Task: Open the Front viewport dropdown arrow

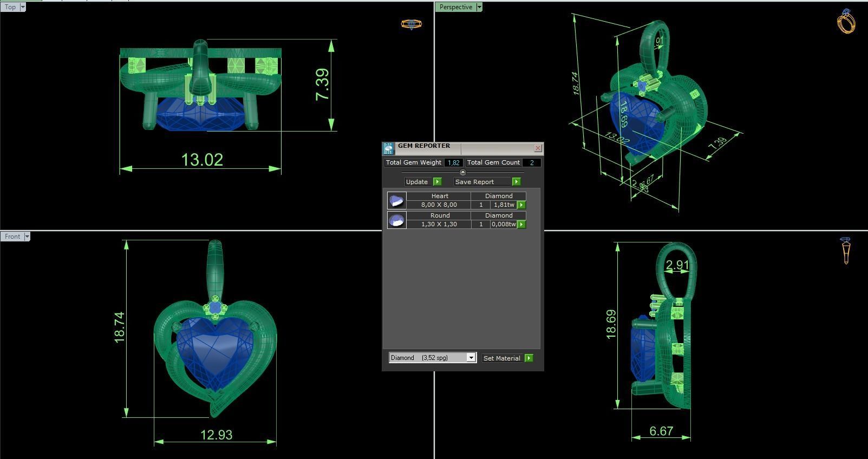Action: [x=27, y=237]
